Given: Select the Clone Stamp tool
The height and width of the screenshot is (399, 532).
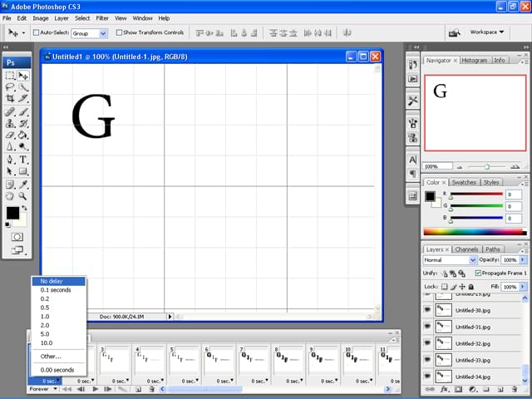Looking at the screenshot, I should coord(10,123).
